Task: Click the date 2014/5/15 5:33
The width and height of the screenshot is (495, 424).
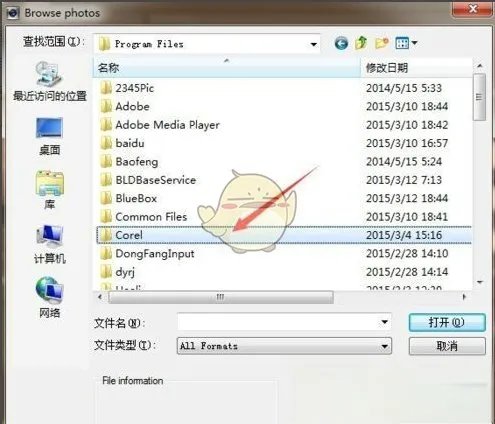Action: (x=404, y=88)
